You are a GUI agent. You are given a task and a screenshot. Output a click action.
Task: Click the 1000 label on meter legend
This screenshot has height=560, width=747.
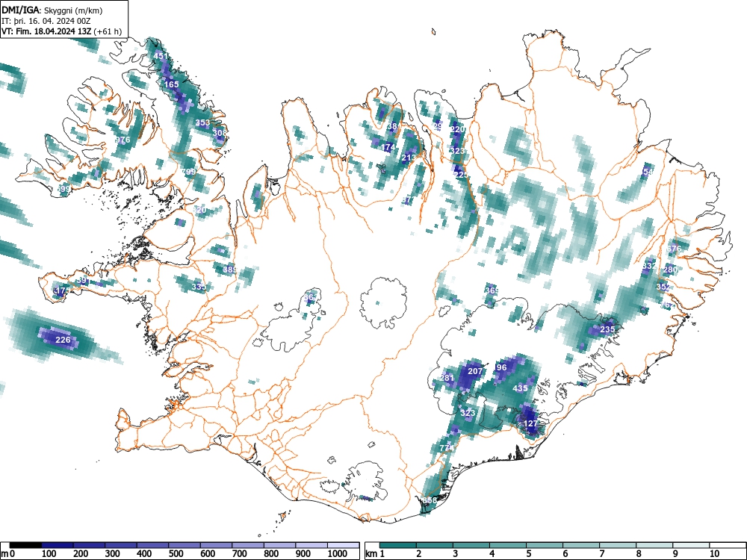338,554
